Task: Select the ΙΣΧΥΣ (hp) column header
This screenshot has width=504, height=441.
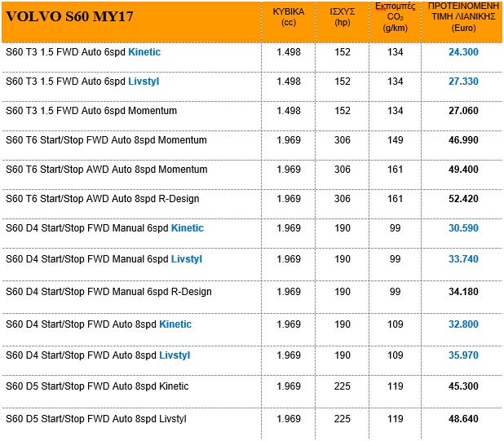Action: [x=343, y=16]
